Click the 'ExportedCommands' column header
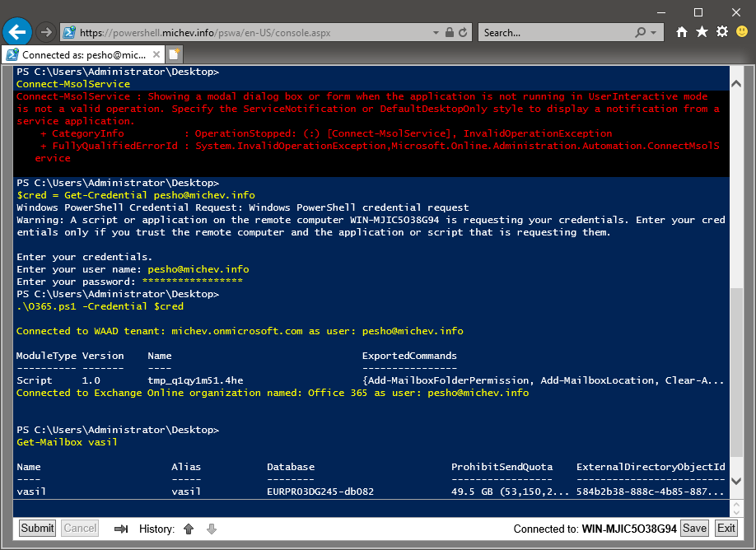This screenshot has width=756, height=550. (409, 356)
